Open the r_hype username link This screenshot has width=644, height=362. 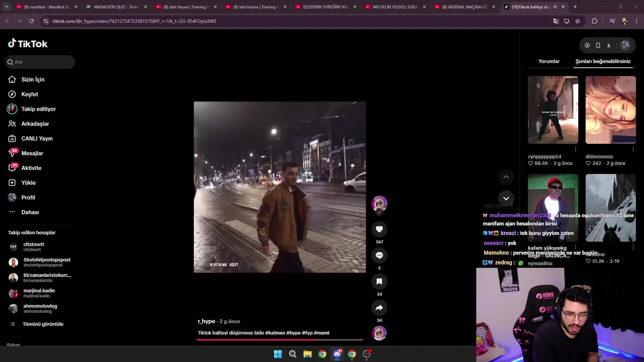(206, 321)
